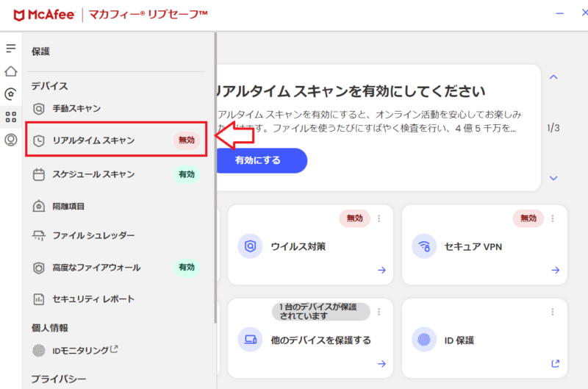The width and height of the screenshot is (588, 389).
Task: Click the ウイルス対策 card shield icon
Action: [x=250, y=246]
